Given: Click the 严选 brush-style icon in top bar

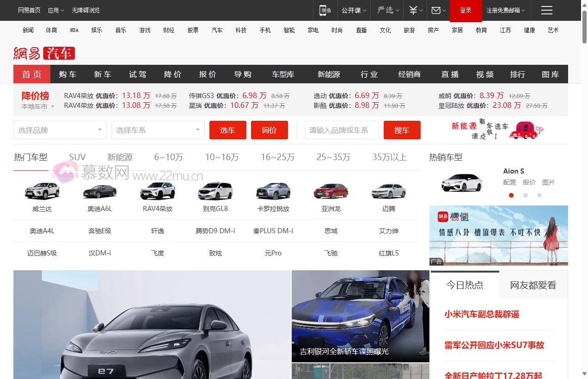Looking at the screenshot, I should click(x=385, y=10).
